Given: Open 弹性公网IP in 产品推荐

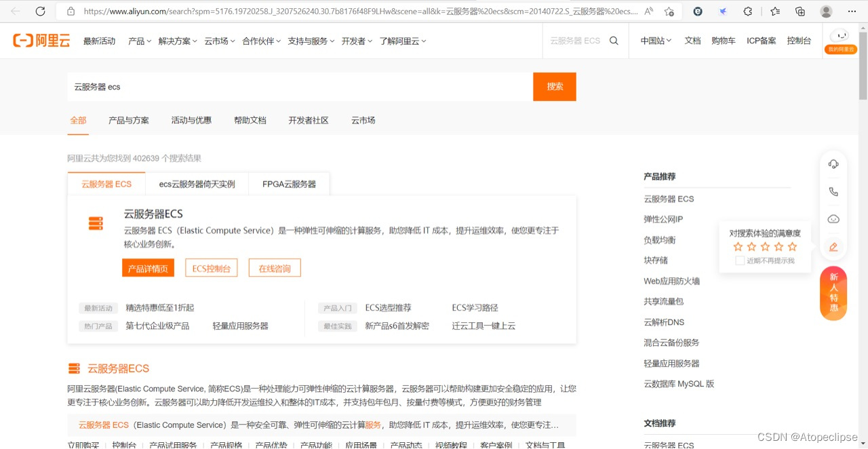Looking at the screenshot, I should (x=663, y=219).
